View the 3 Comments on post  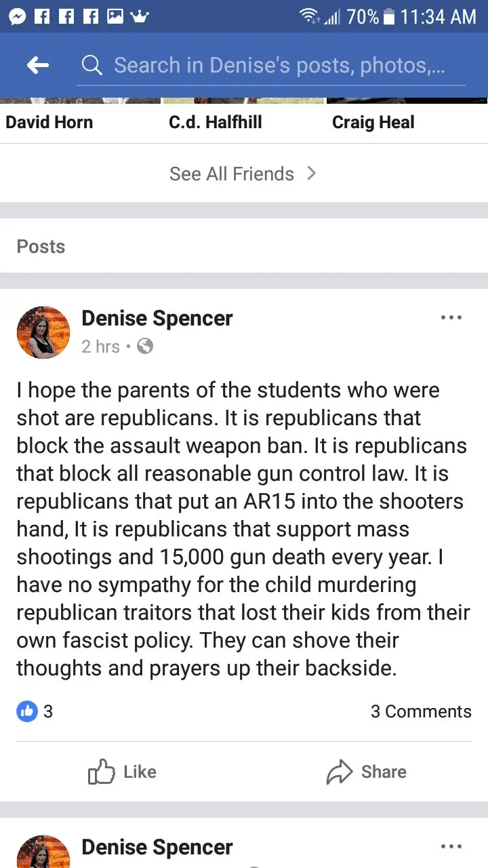click(x=420, y=711)
